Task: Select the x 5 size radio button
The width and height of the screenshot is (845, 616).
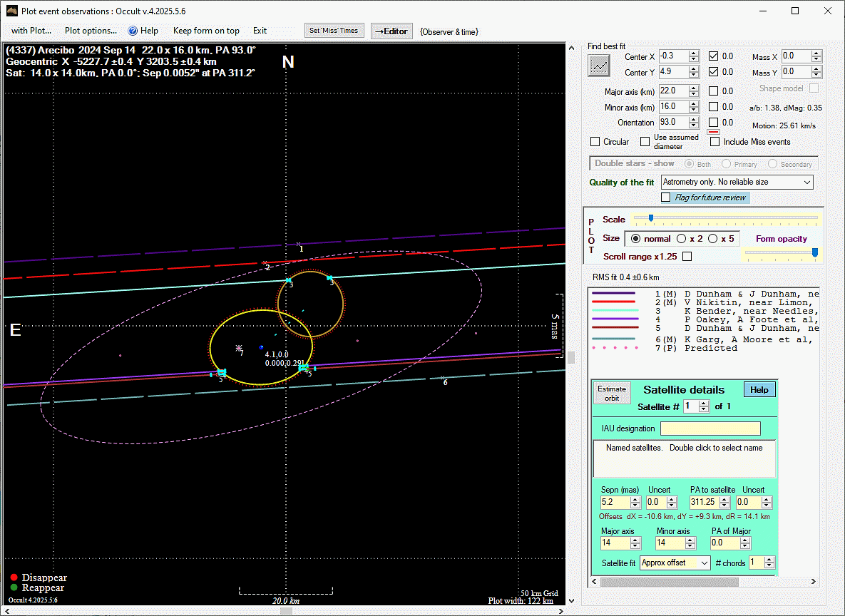Action: pos(713,239)
